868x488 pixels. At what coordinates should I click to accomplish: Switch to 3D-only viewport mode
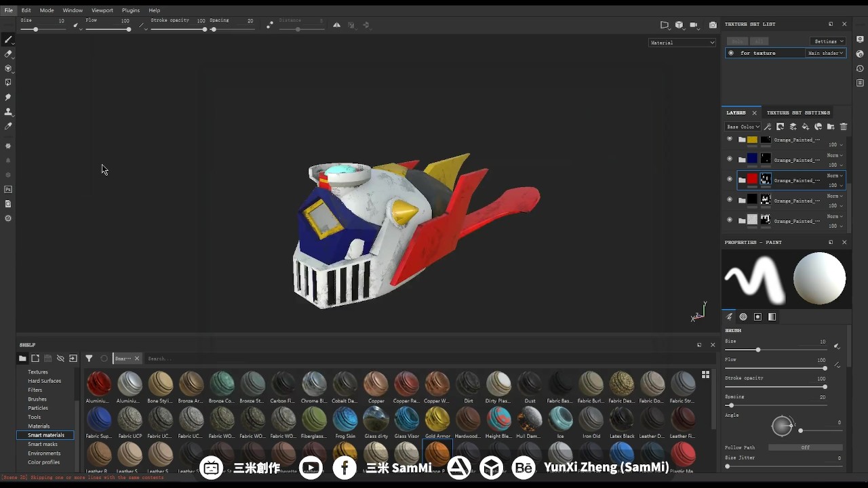pos(679,25)
